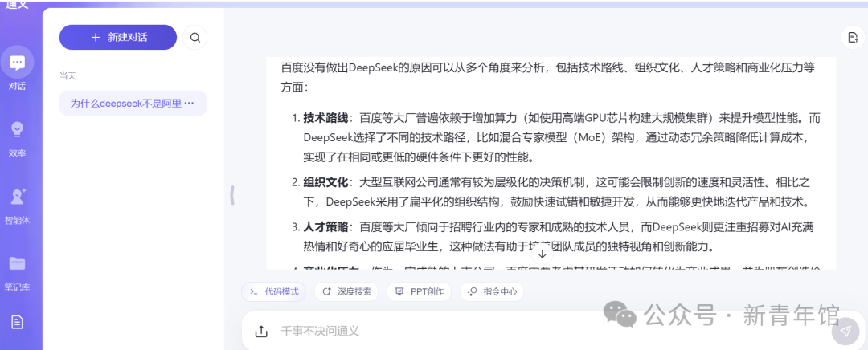Open the search magnifier icon
The image size is (868, 350).
point(194,38)
